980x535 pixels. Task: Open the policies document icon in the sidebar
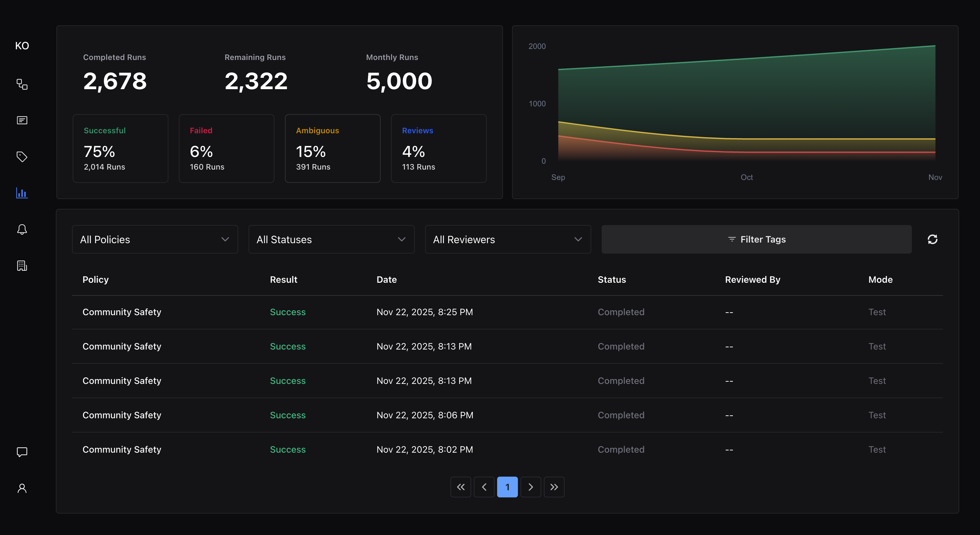point(22,120)
